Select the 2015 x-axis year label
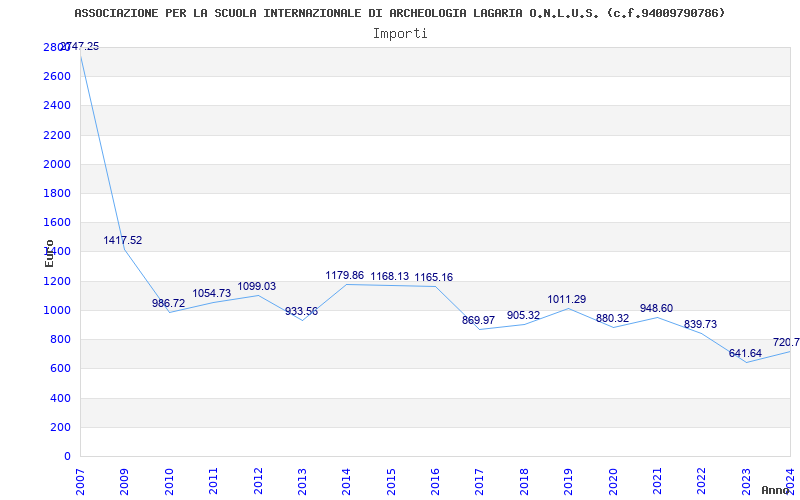The width and height of the screenshot is (800, 500). (391, 481)
